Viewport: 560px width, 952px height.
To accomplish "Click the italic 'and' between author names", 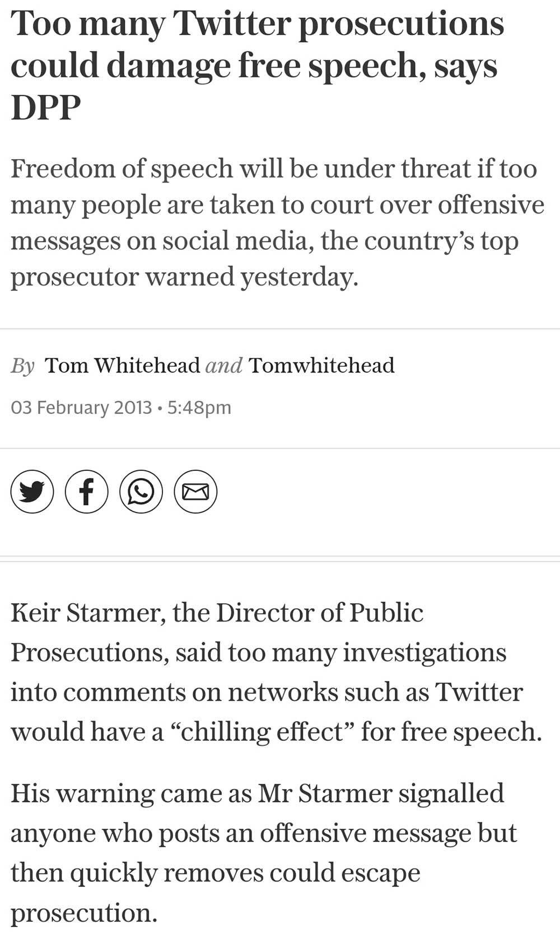I will [x=223, y=365].
